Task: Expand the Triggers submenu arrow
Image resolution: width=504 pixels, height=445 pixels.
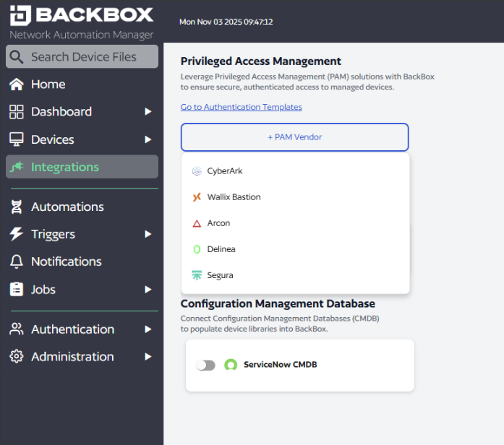Action: [x=148, y=234]
